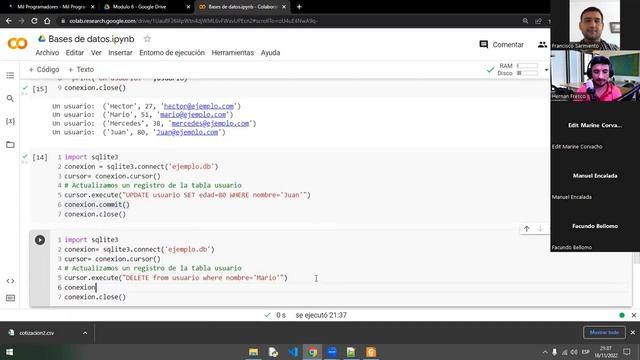Open mario@ejemplo.com link in output
The image size is (640, 360).
point(193,115)
